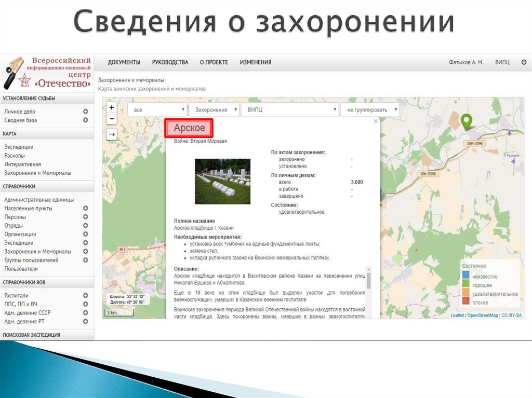Expand plus icon next to Личное дело
The height and width of the screenshot is (398, 532).
pos(86,112)
